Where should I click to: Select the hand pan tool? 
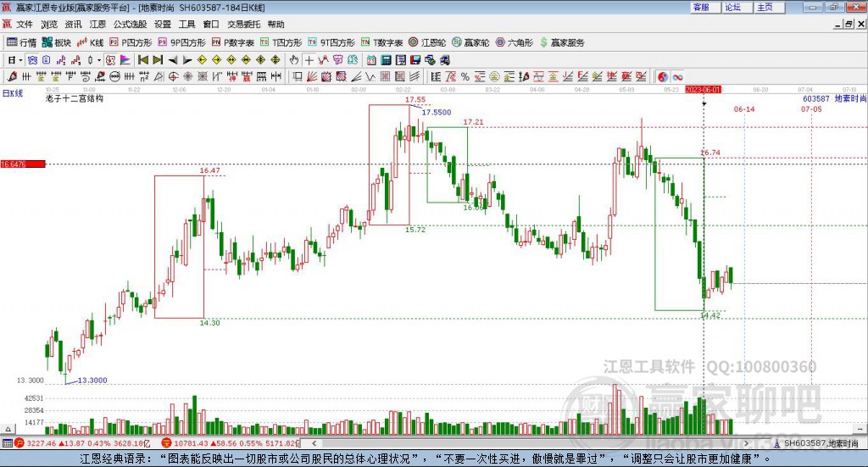point(294,60)
